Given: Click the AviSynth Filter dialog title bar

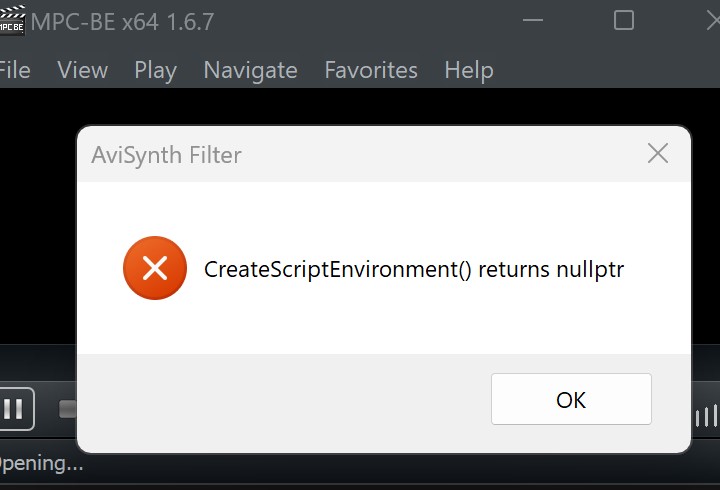Looking at the screenshot, I should tap(350, 155).
